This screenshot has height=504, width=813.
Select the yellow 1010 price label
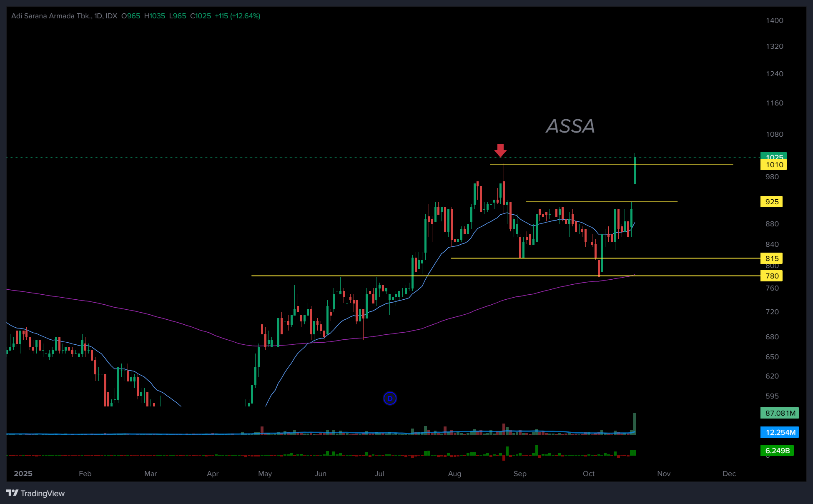tap(774, 165)
